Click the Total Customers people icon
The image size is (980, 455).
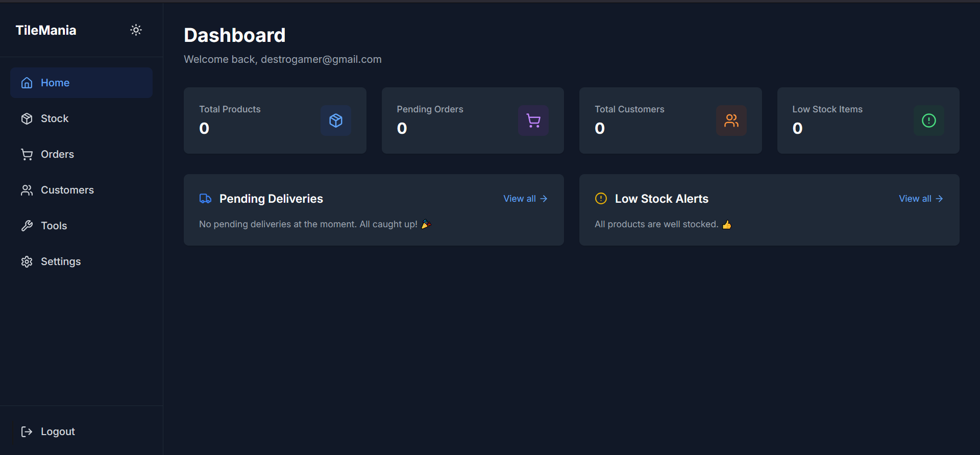click(x=731, y=121)
